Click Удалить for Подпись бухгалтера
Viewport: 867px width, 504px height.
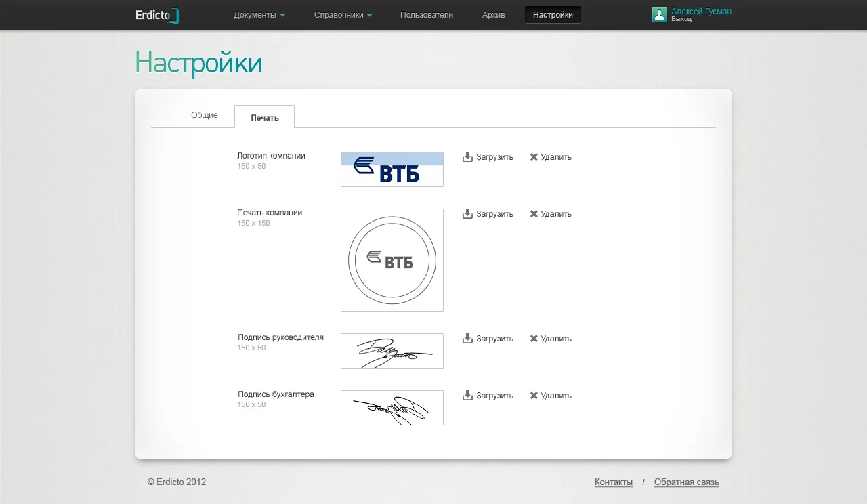[x=556, y=396]
